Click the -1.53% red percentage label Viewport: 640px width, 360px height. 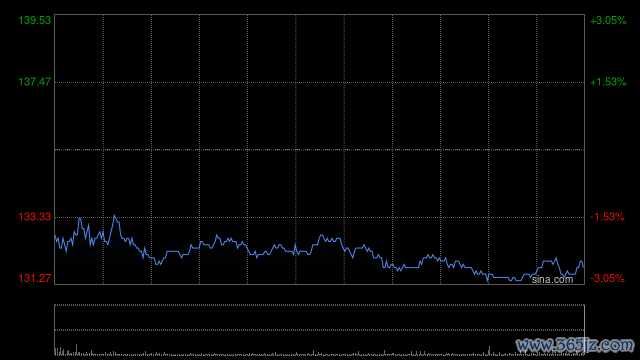pos(607,217)
